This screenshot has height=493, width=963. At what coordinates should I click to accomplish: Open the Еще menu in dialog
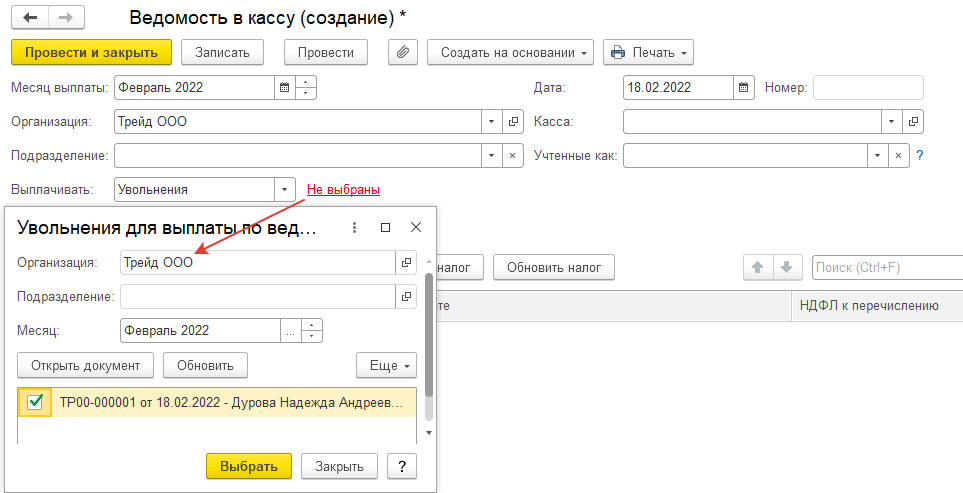(387, 366)
